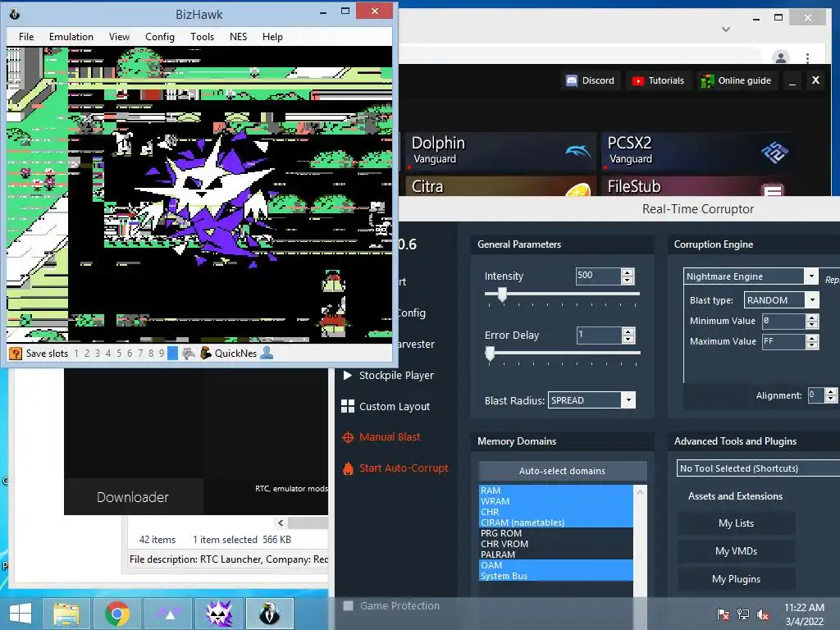
Task: Open My Lists button
Action: (x=736, y=523)
